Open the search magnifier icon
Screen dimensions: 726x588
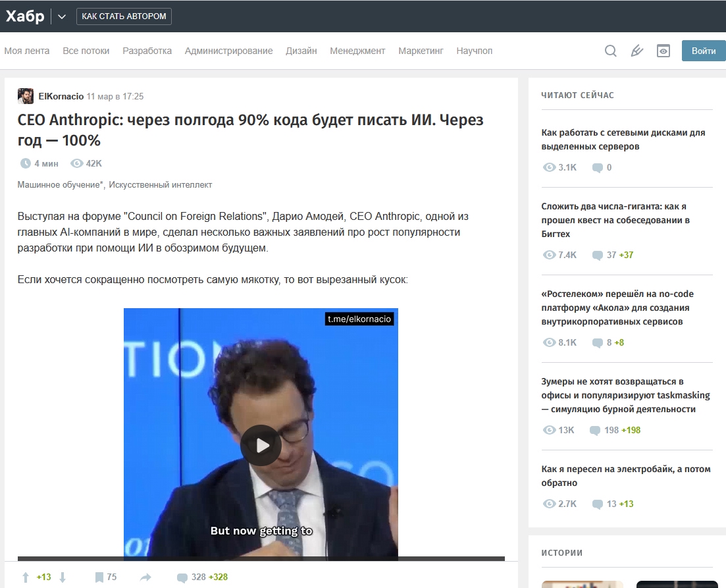click(611, 51)
